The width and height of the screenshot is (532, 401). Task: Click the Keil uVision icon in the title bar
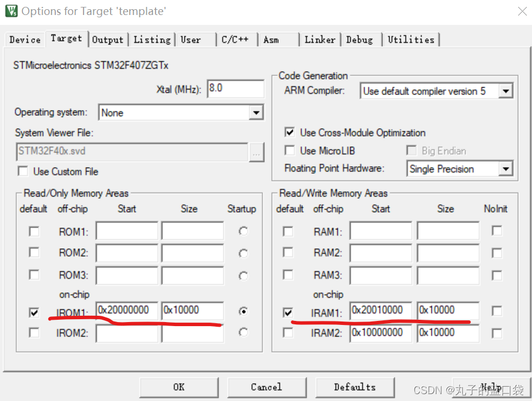tap(11, 11)
